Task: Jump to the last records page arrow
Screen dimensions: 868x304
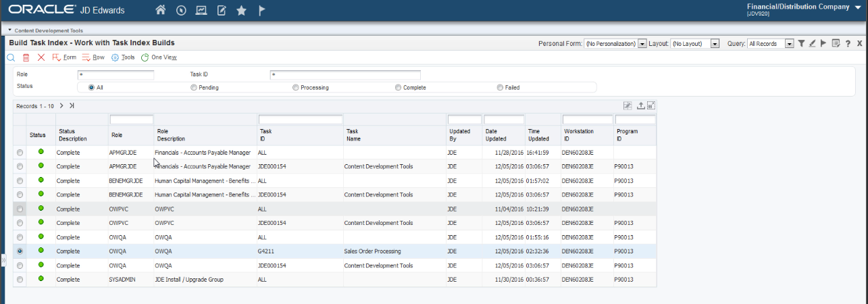Action: point(72,105)
